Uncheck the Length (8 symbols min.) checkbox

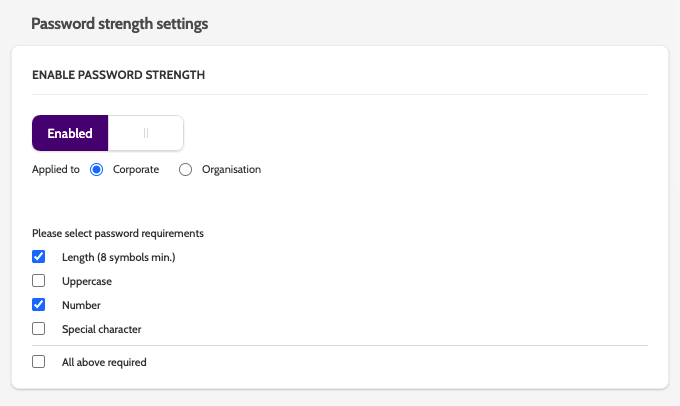pyautogui.click(x=39, y=257)
